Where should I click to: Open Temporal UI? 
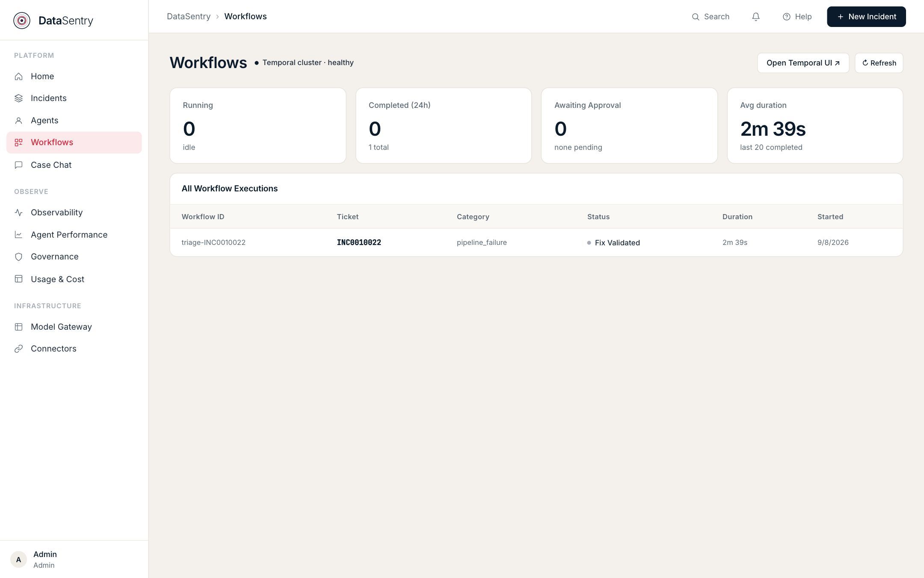[x=803, y=63]
